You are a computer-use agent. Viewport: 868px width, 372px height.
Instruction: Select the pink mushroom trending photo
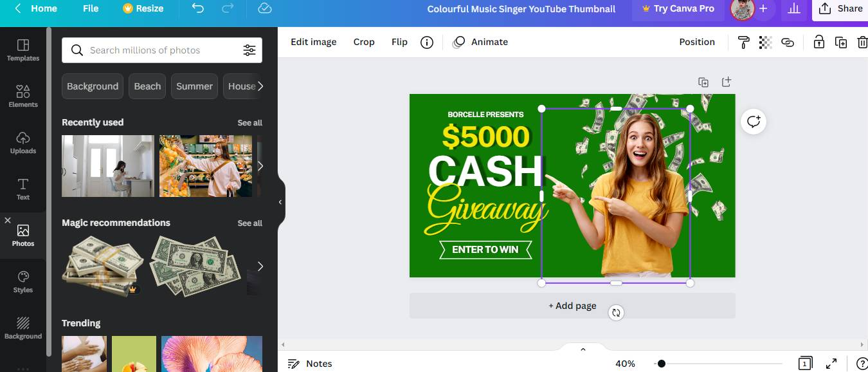pyautogui.click(x=212, y=354)
